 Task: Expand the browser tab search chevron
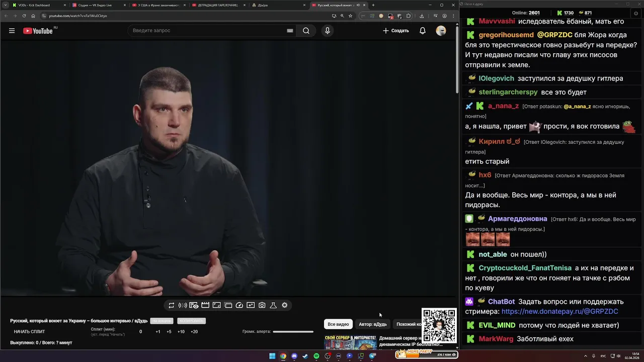pyautogui.click(x=5, y=5)
